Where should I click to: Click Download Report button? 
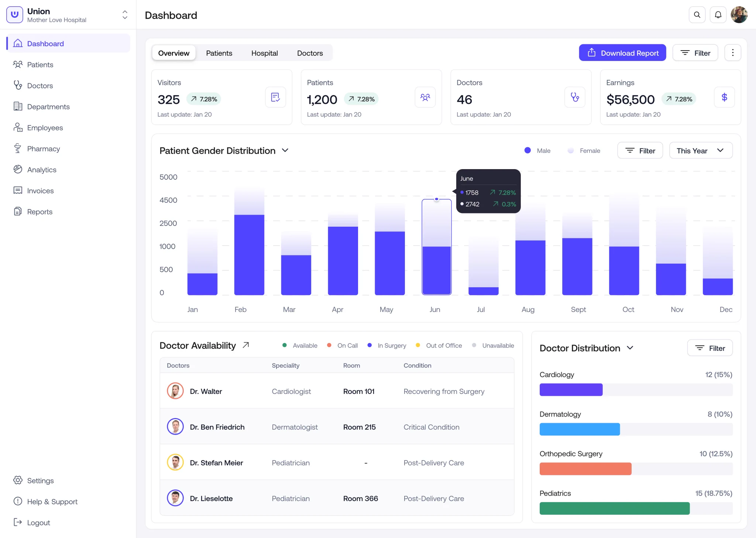[622, 53]
